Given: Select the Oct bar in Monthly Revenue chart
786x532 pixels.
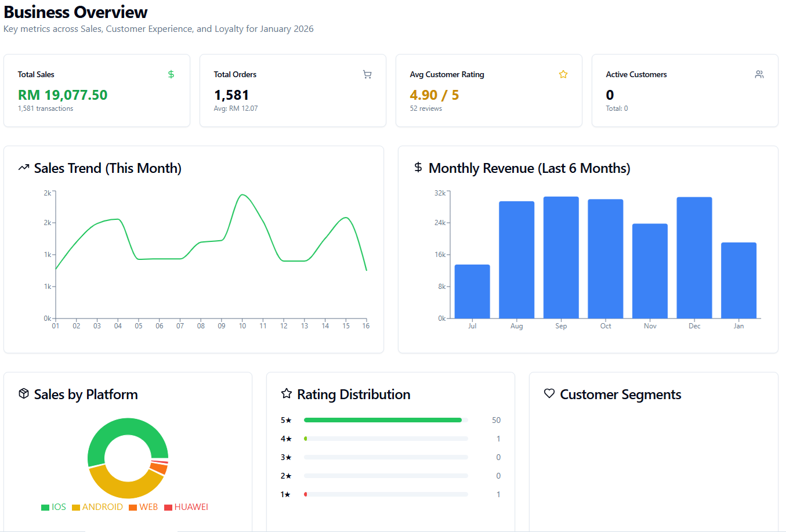Looking at the screenshot, I should (x=606, y=259).
